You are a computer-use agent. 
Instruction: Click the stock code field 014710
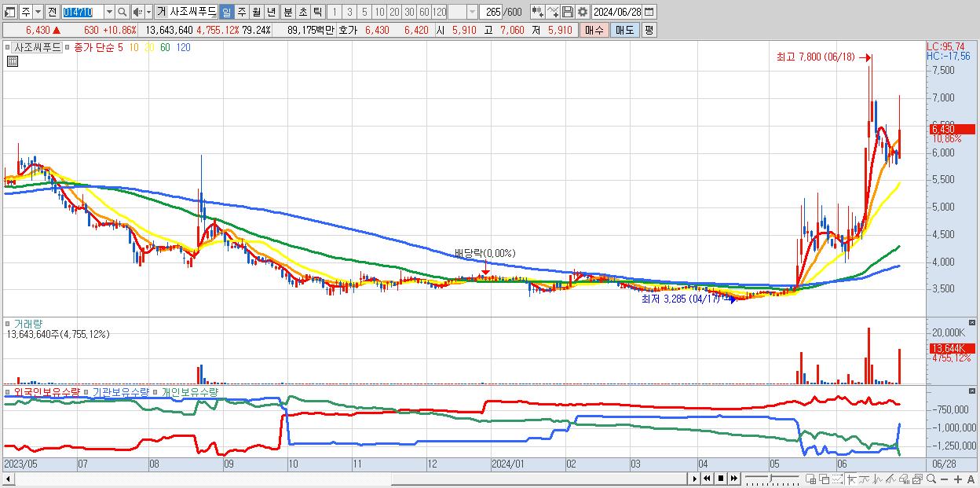(82, 12)
